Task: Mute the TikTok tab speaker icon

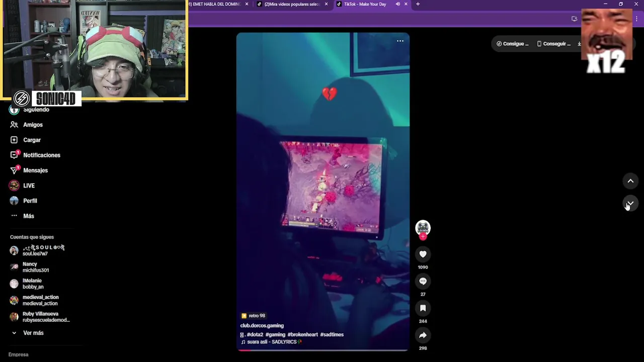Action: point(397,4)
